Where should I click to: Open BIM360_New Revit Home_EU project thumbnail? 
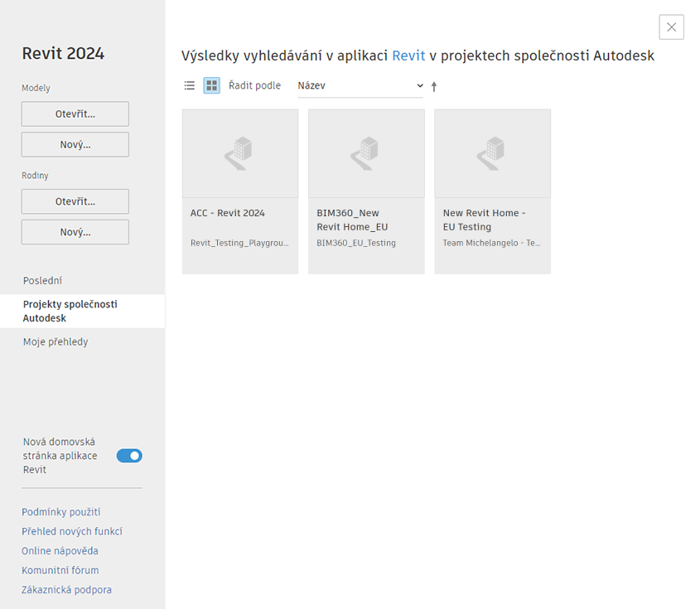(x=366, y=153)
